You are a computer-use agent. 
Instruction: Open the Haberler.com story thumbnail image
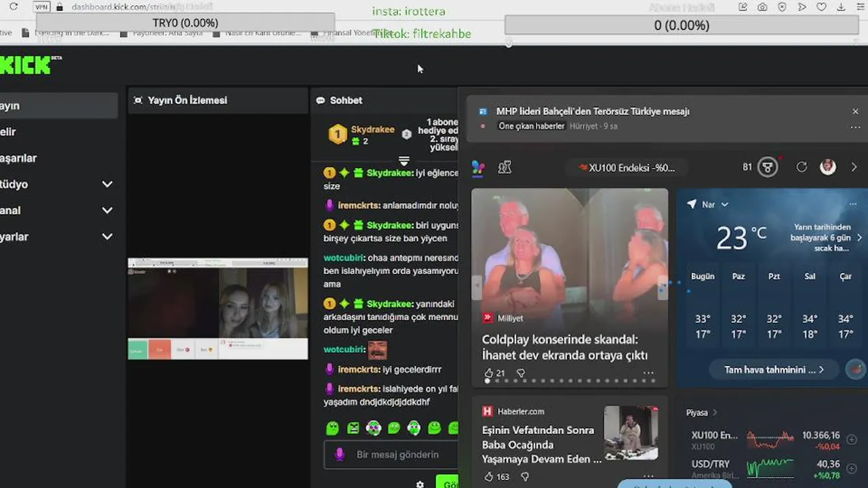pyautogui.click(x=631, y=432)
